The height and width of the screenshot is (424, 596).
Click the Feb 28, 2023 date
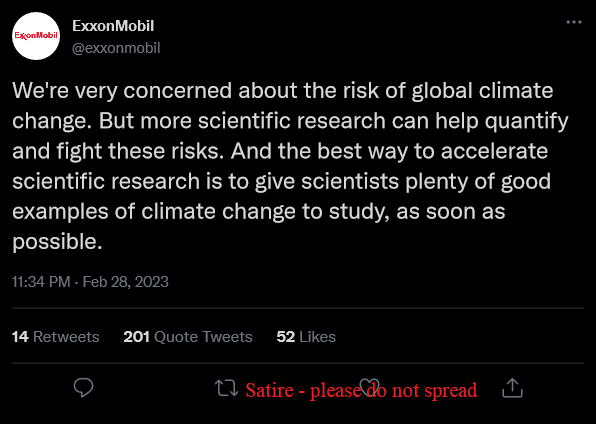125,282
